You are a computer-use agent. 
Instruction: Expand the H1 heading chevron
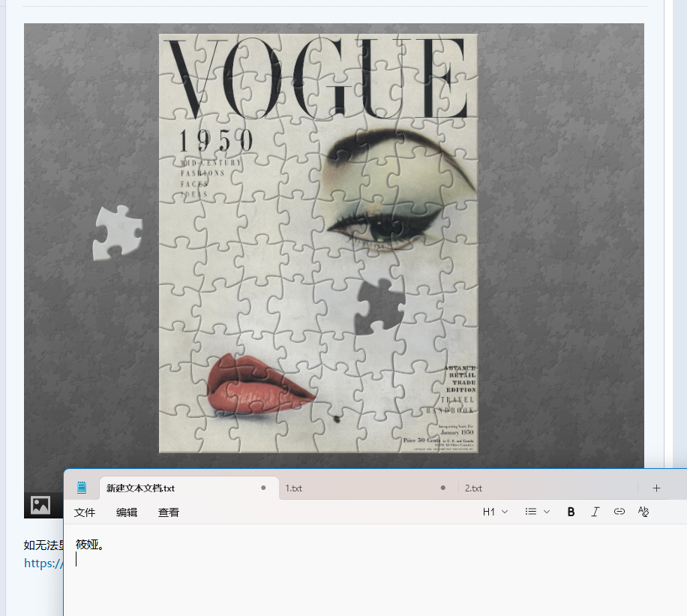[505, 512]
